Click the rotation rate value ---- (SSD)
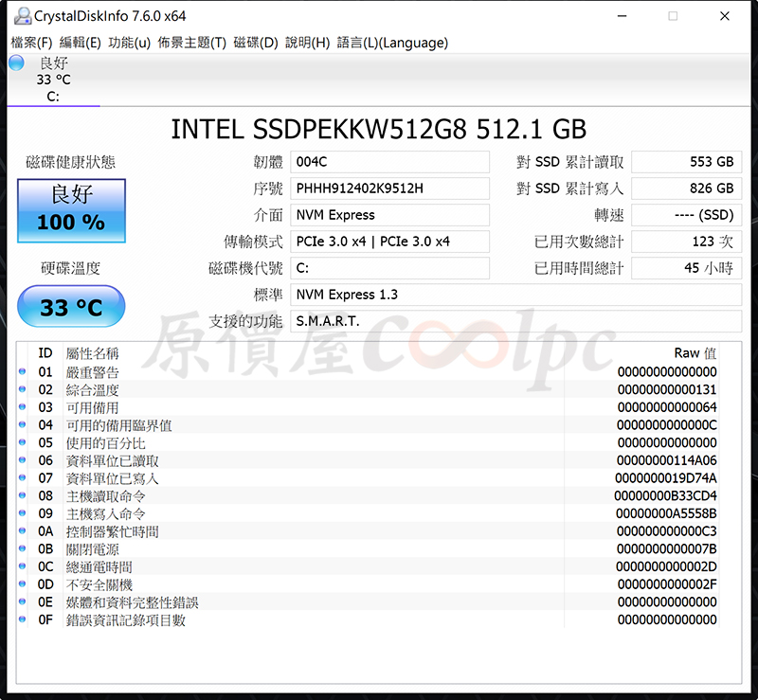 686,215
